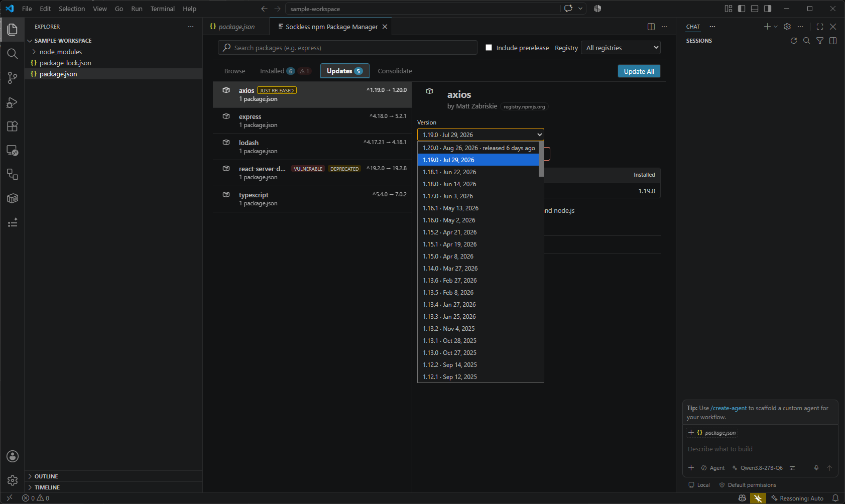Image resolution: width=845 pixels, height=504 pixels.
Task: Open the Terminal menu
Action: pyautogui.click(x=163, y=9)
